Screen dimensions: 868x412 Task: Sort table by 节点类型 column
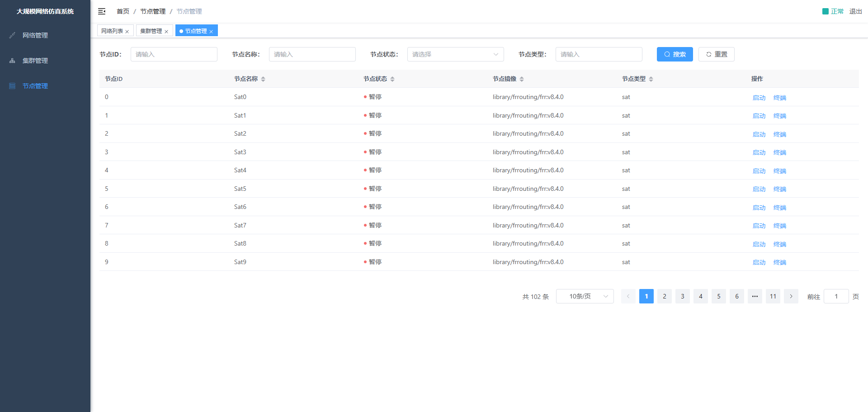pos(651,79)
